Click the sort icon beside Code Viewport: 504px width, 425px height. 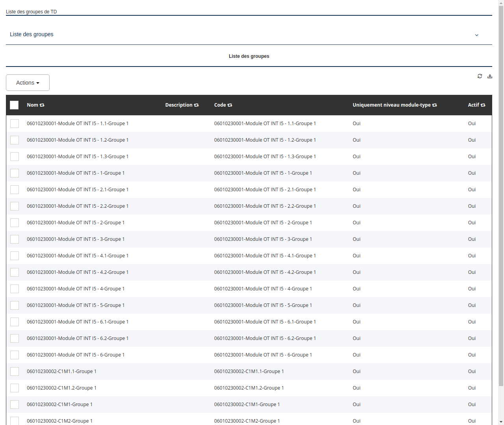pos(230,105)
